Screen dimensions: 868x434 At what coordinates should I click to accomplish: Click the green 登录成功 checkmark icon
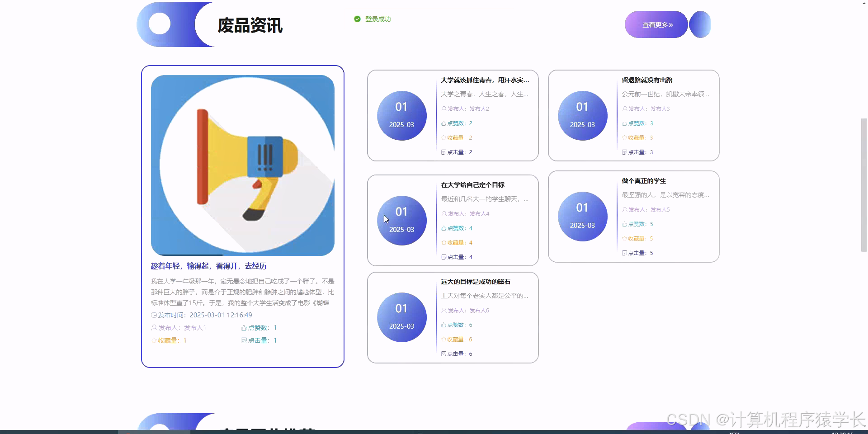357,19
